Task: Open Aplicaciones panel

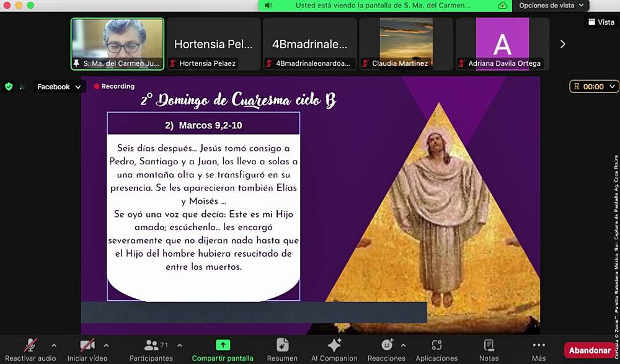Action: [436, 350]
